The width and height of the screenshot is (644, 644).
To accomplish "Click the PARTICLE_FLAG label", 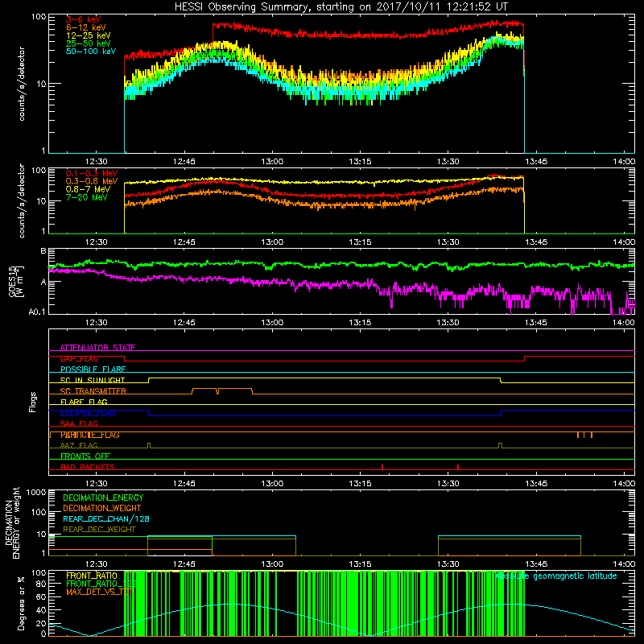I will click(90, 435).
